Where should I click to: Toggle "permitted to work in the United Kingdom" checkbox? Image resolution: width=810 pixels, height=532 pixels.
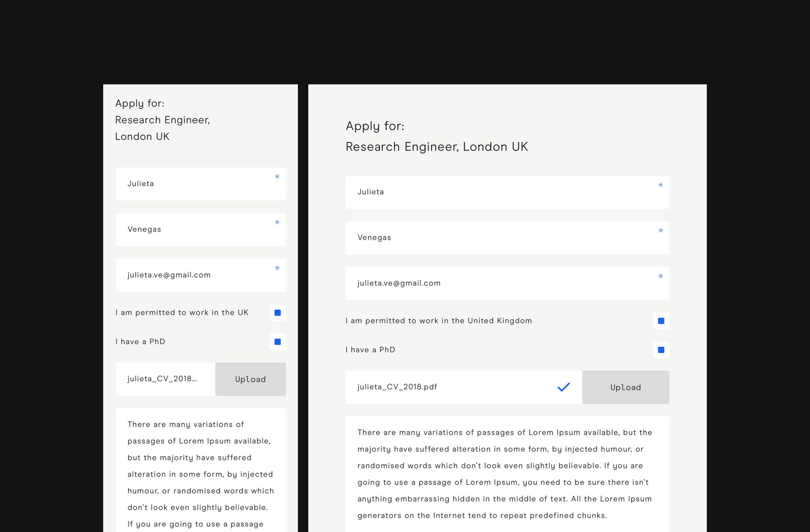(661, 321)
